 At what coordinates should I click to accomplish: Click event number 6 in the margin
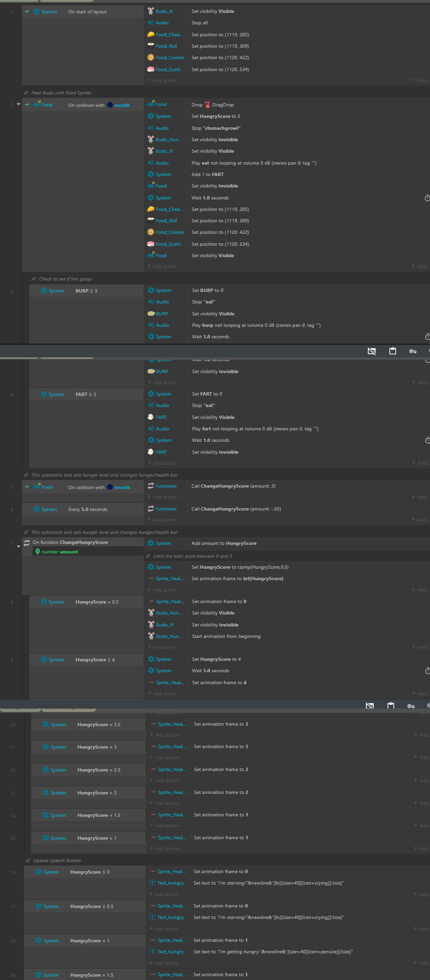12,510
